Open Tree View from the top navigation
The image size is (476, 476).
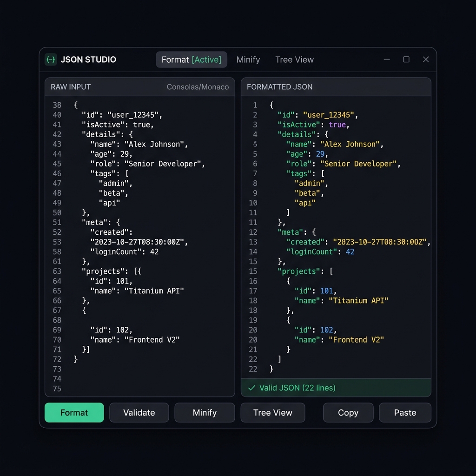pos(294,59)
